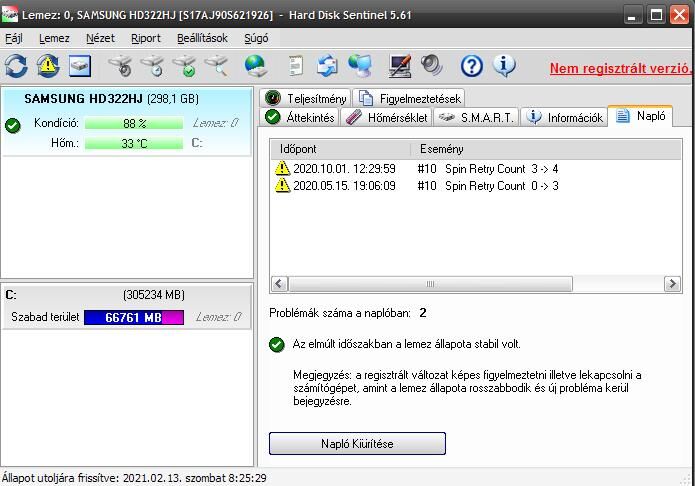Click the disk with green checkmark icon

(x=184, y=66)
